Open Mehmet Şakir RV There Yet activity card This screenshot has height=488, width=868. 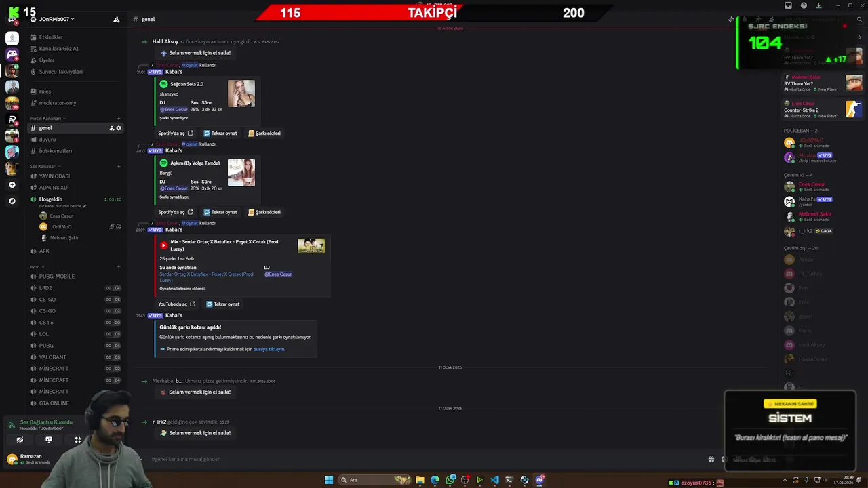click(823, 83)
